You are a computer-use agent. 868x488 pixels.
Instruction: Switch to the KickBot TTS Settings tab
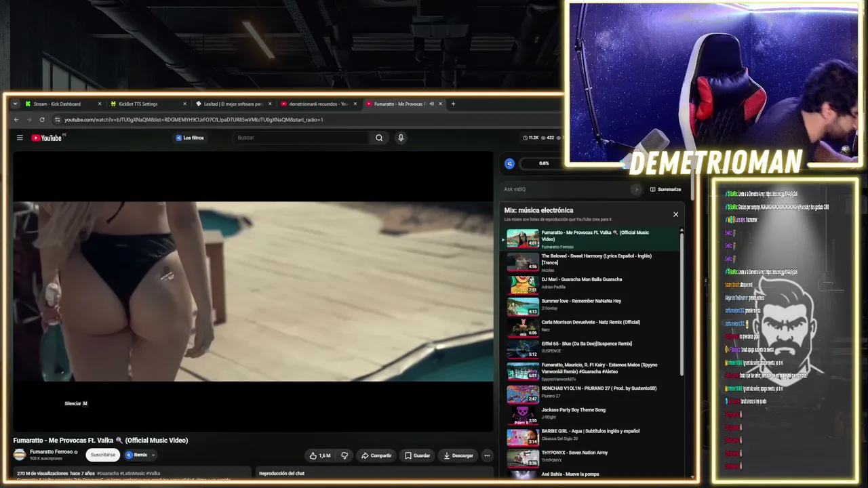(148, 104)
